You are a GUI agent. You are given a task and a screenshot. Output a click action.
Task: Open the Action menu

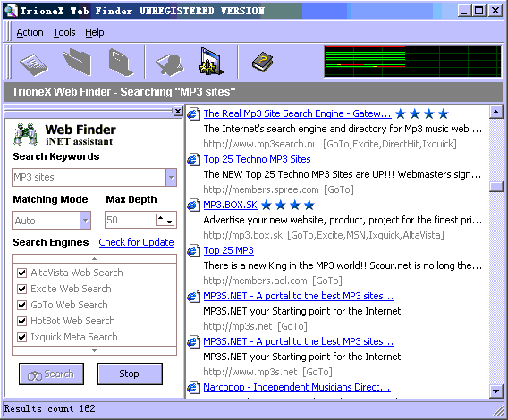30,32
